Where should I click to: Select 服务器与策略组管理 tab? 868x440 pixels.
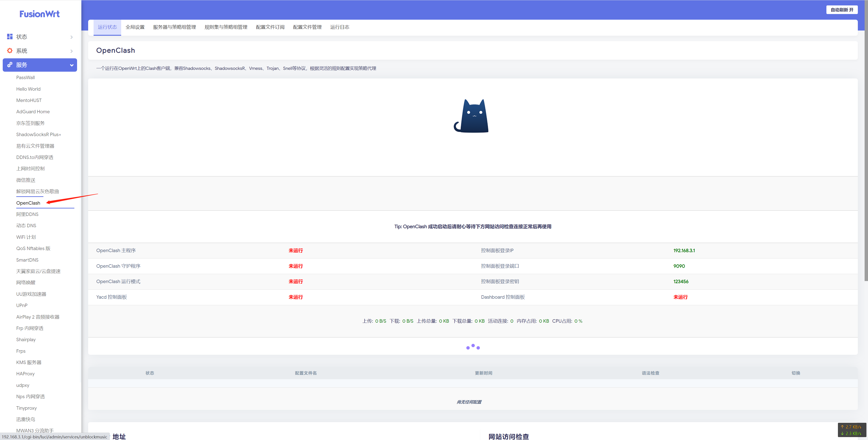point(174,27)
